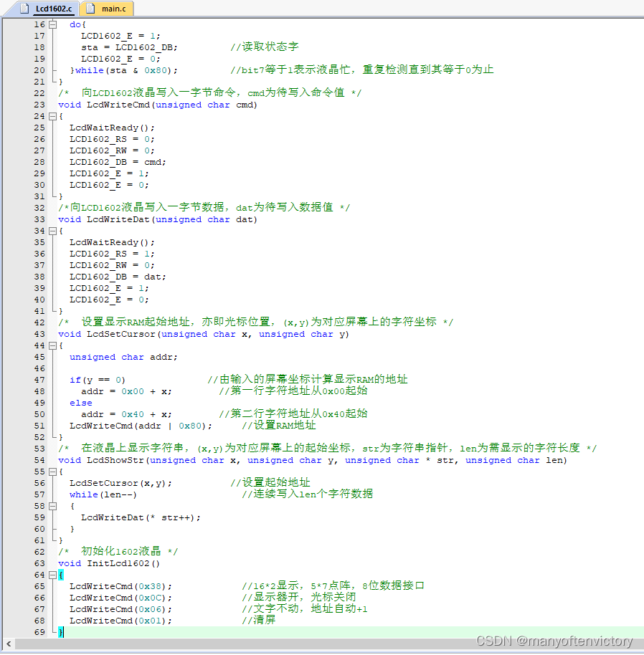644x655 pixels.
Task: Collapse InitLcd1602 function body at line 64
Action: (x=52, y=575)
